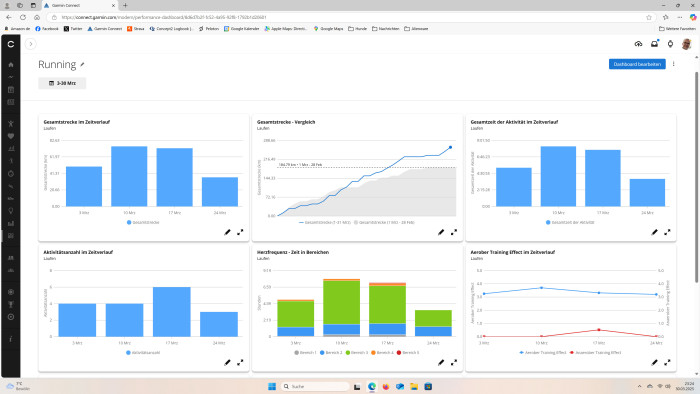Toggle the Gesamtzeit der Aktivität legend entry
Viewport: 700px width, 394px height.
[570, 222]
